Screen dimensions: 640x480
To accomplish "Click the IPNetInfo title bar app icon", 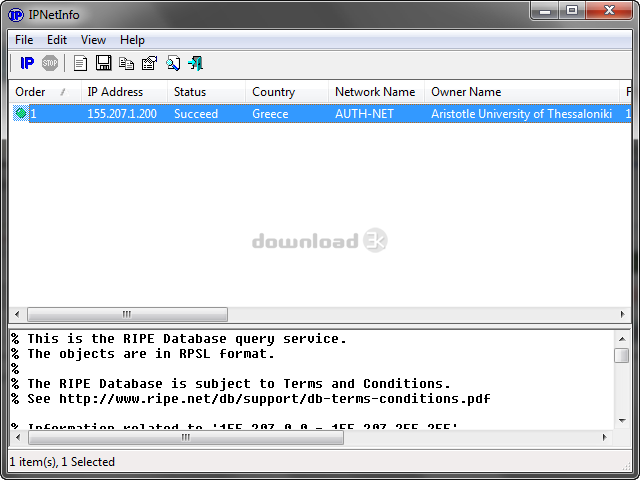I will (16, 15).
